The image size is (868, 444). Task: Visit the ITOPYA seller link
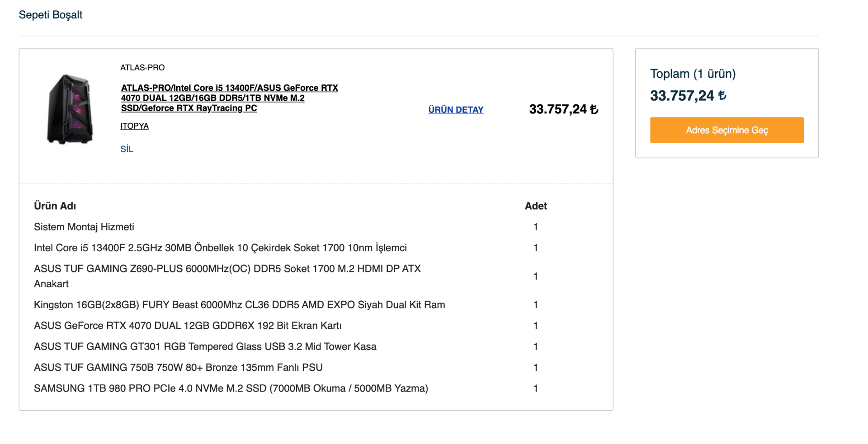pyautogui.click(x=134, y=126)
